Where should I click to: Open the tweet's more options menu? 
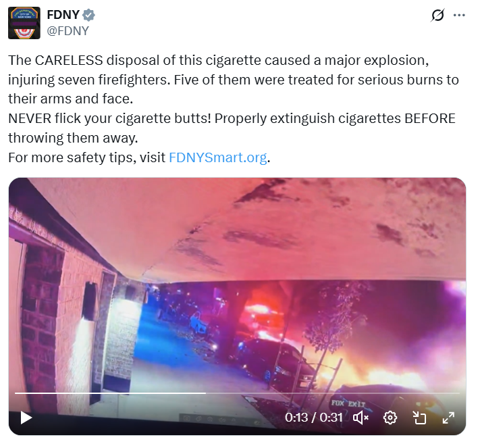click(459, 15)
